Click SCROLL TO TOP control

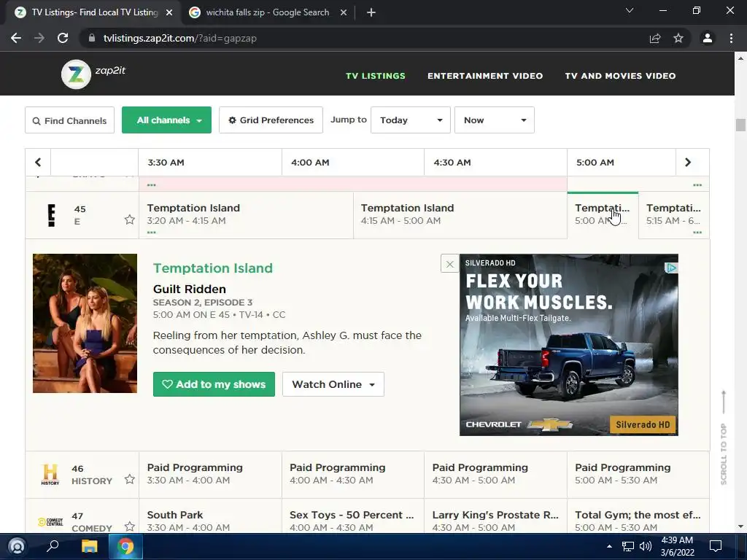(724, 438)
